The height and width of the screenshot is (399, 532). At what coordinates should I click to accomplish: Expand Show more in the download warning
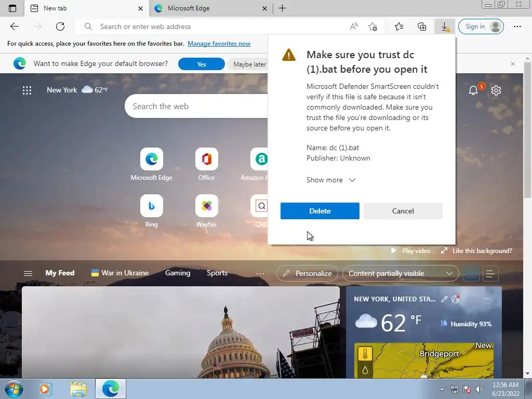pyautogui.click(x=331, y=180)
